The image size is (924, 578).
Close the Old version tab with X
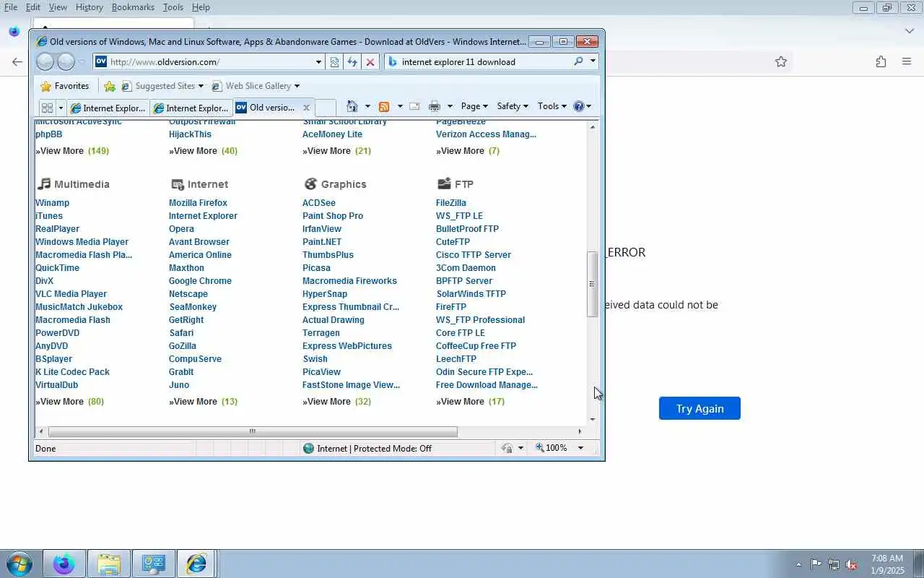point(306,108)
